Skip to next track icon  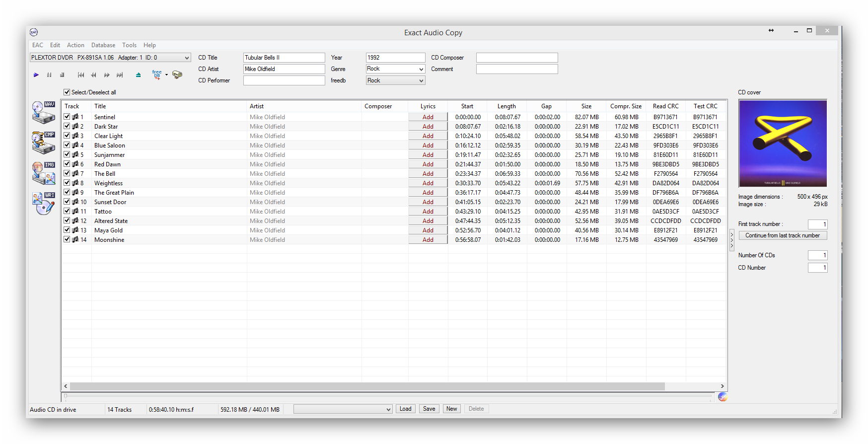tap(120, 75)
